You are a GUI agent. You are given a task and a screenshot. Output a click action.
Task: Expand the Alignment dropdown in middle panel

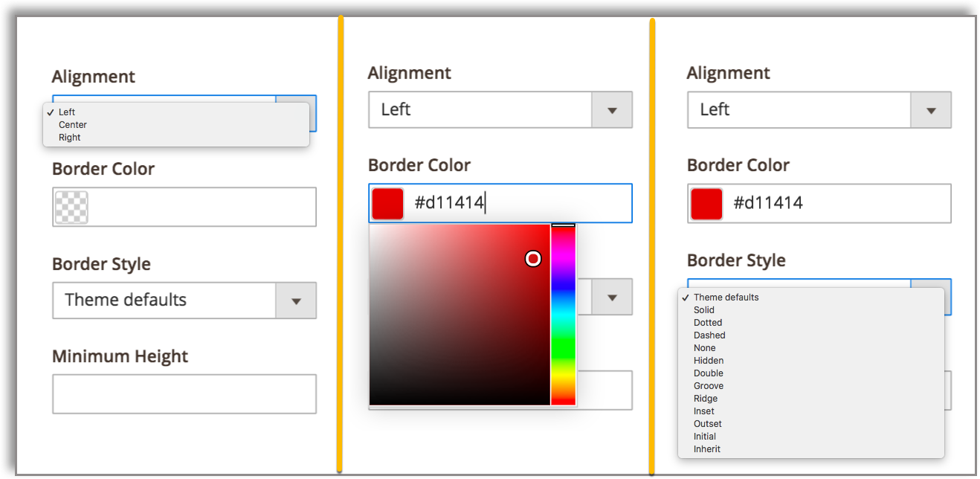tap(611, 109)
